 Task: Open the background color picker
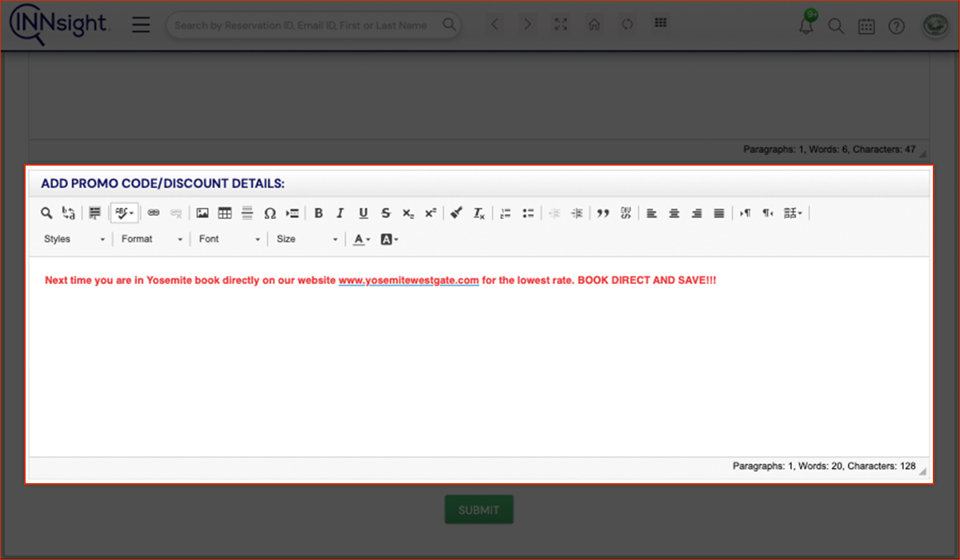[x=389, y=239]
